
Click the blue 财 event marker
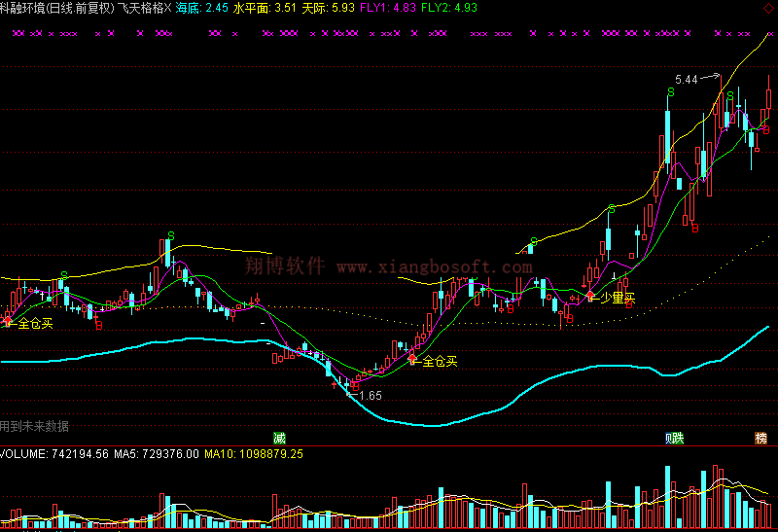[668, 438]
